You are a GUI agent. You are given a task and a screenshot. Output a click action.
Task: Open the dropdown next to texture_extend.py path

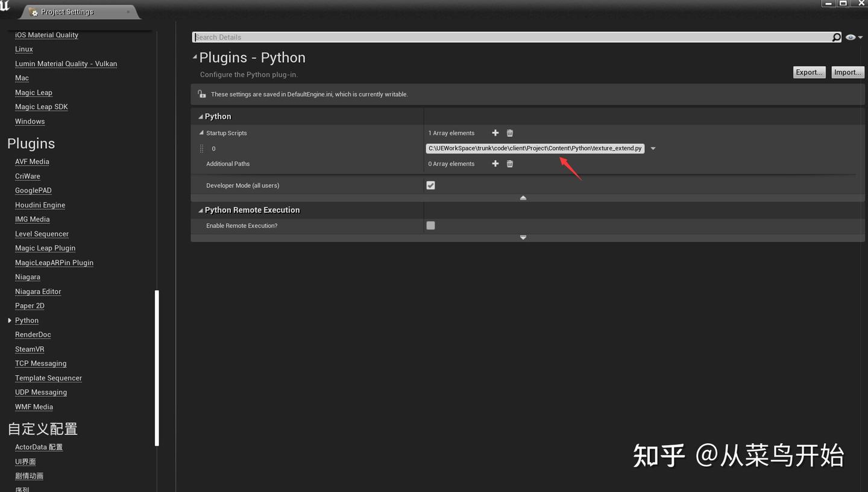coord(653,148)
